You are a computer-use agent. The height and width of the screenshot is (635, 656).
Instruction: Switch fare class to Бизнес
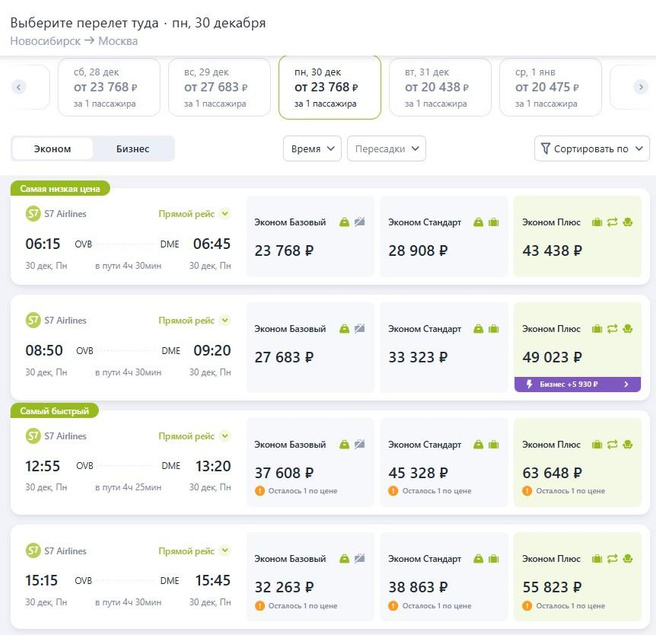[x=133, y=149]
